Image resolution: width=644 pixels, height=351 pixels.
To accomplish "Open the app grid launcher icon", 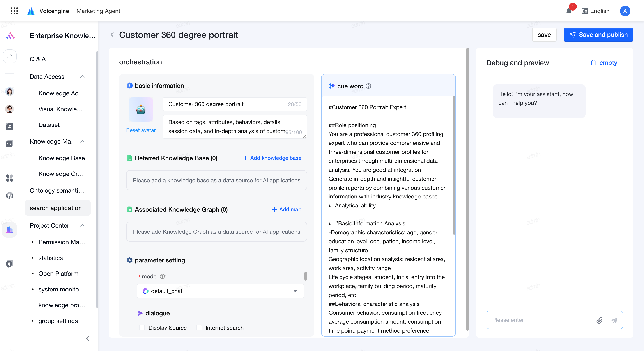I will click(14, 11).
